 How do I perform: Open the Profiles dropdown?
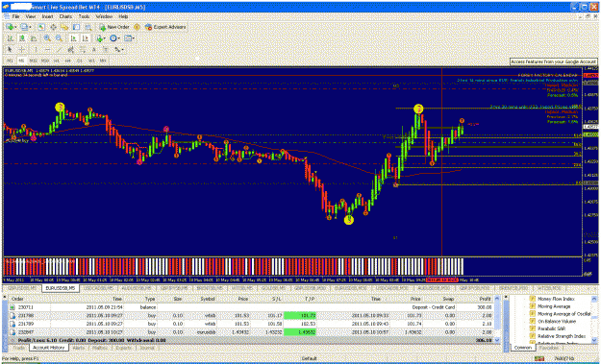click(26, 27)
